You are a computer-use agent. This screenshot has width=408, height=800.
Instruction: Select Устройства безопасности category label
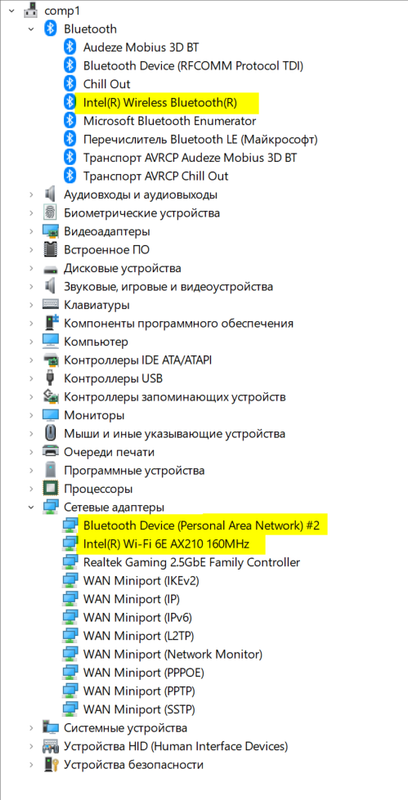point(134,764)
